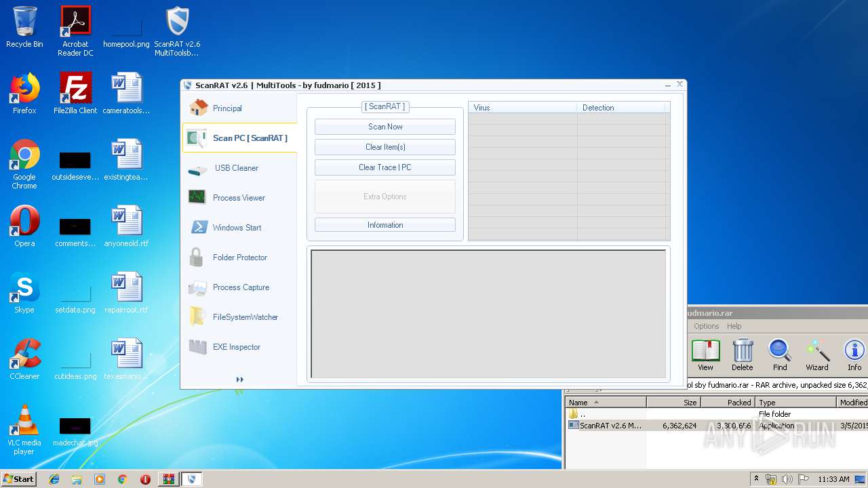Click the Start button
The height and width of the screenshot is (488, 868).
(18, 479)
